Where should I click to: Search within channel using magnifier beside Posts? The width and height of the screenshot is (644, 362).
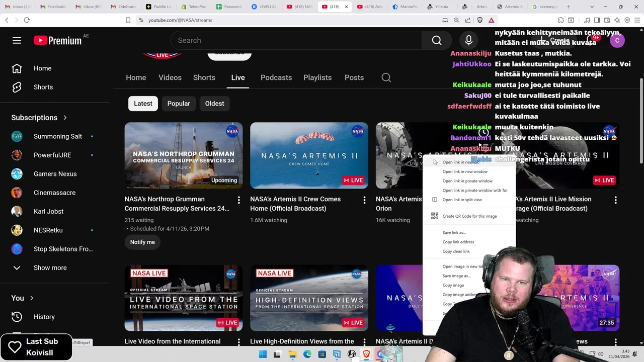[386, 77]
